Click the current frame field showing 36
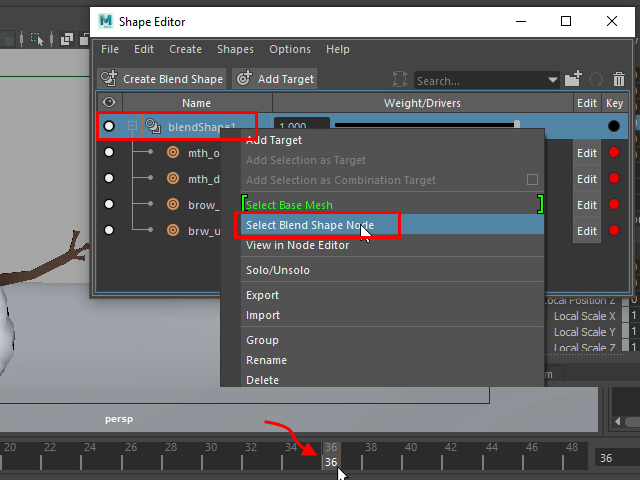 click(613, 458)
